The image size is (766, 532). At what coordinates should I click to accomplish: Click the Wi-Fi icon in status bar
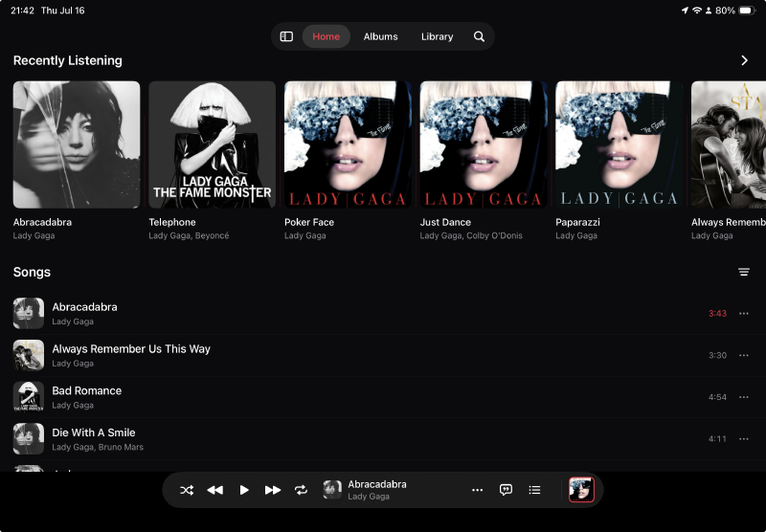click(697, 11)
